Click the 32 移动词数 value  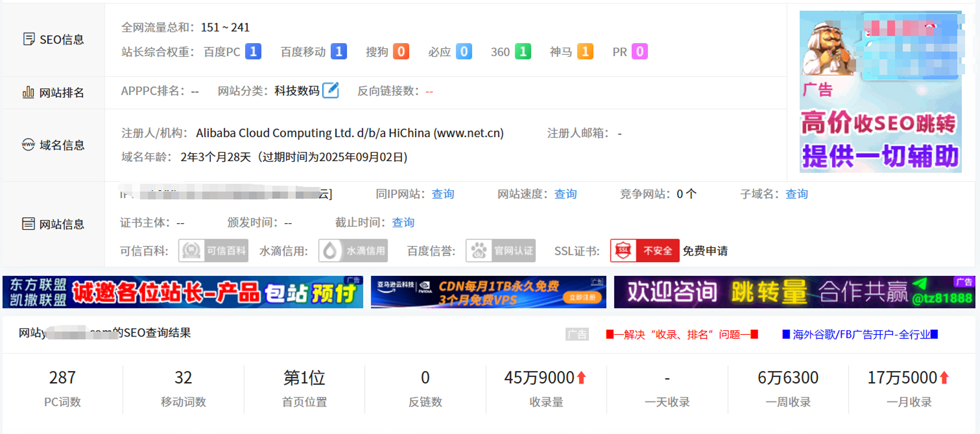click(x=183, y=378)
